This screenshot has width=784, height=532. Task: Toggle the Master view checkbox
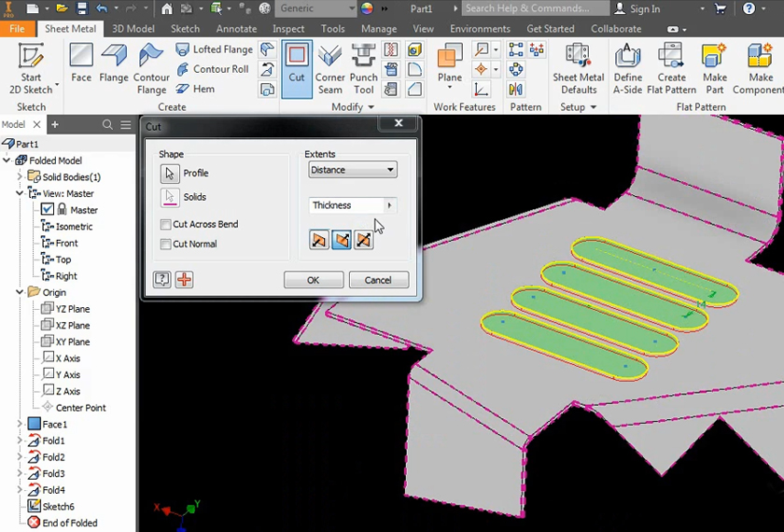point(48,210)
